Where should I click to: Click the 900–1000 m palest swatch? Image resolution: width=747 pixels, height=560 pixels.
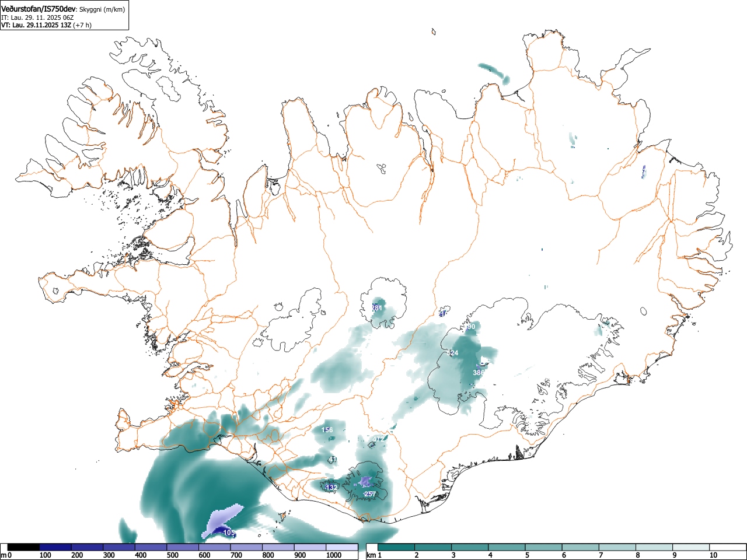[310, 547]
